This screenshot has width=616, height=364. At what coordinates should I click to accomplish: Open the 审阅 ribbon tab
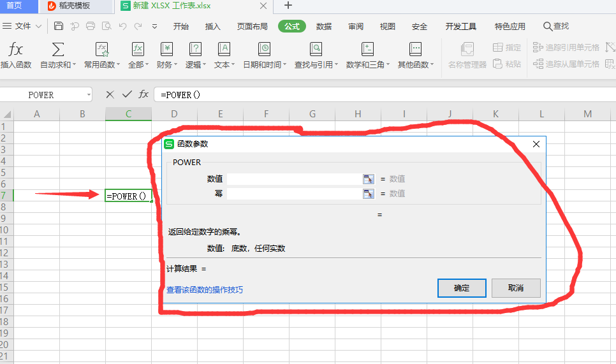click(356, 26)
